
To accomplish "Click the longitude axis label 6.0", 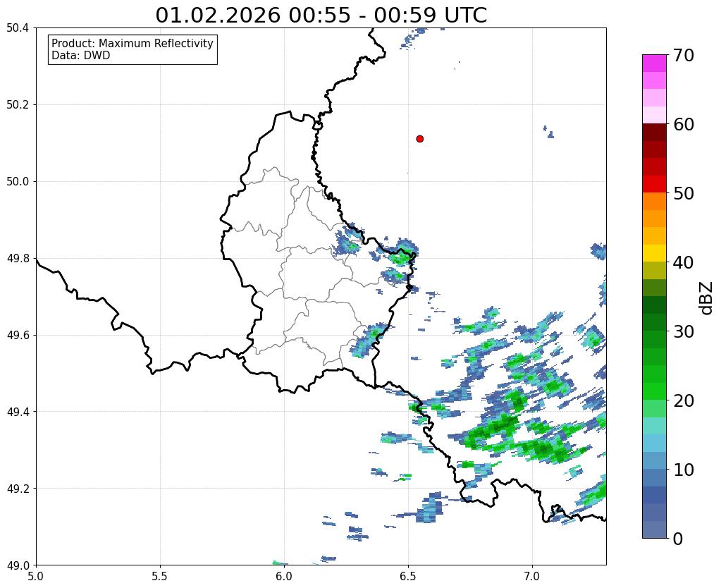I will coord(284,576).
